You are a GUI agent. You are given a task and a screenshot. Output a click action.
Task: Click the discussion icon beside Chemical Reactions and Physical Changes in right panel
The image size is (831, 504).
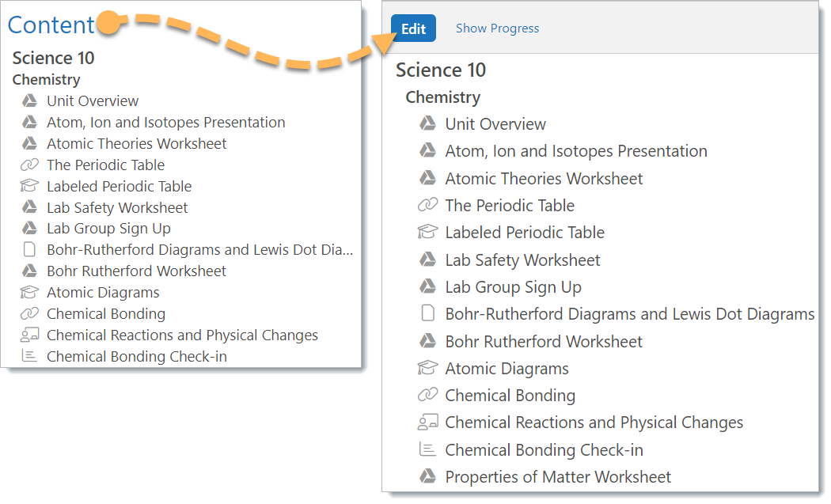point(427,422)
